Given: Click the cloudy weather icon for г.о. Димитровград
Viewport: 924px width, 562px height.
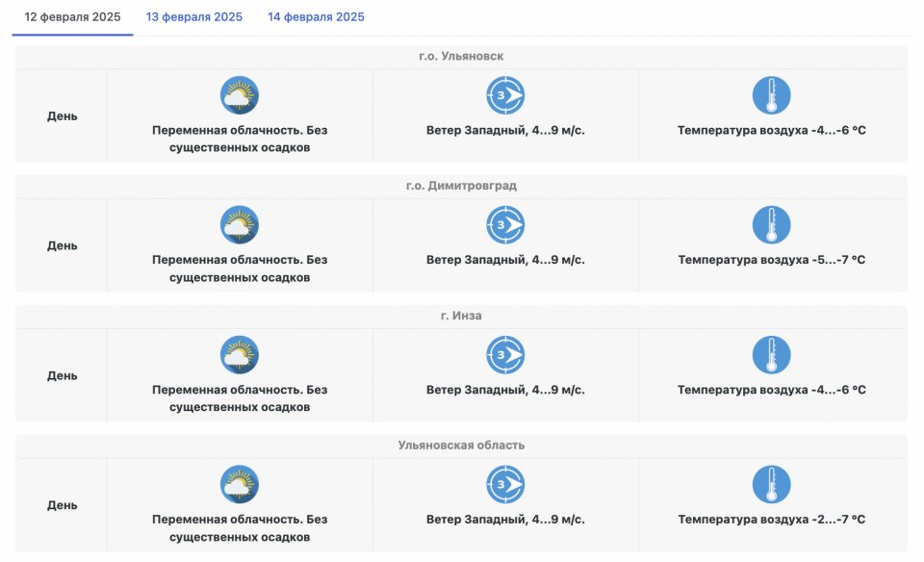Looking at the screenshot, I should [x=240, y=225].
